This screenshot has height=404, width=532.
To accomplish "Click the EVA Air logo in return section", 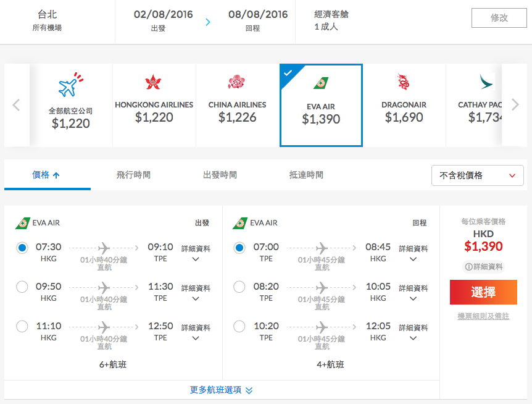I will [x=240, y=223].
